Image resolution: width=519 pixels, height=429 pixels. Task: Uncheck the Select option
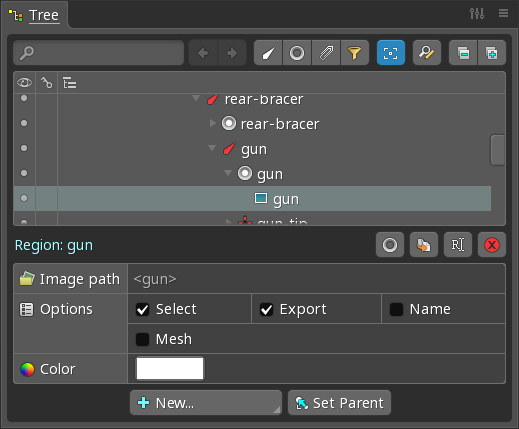pyautogui.click(x=143, y=309)
